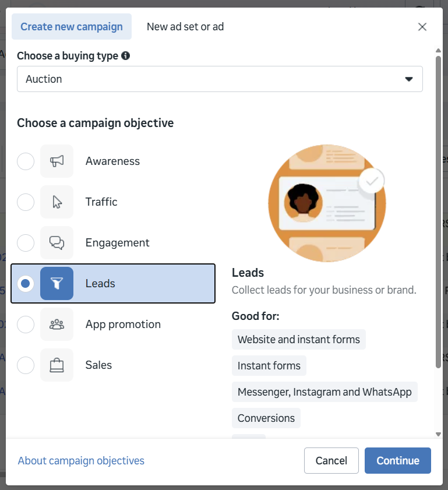Select the Engagement radio button
This screenshot has width=448, height=490.
(26, 243)
